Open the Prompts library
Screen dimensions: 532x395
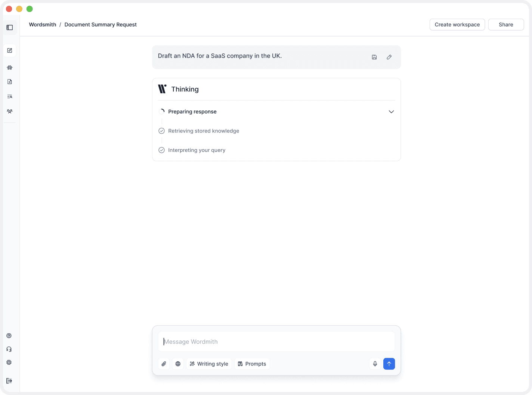252,364
